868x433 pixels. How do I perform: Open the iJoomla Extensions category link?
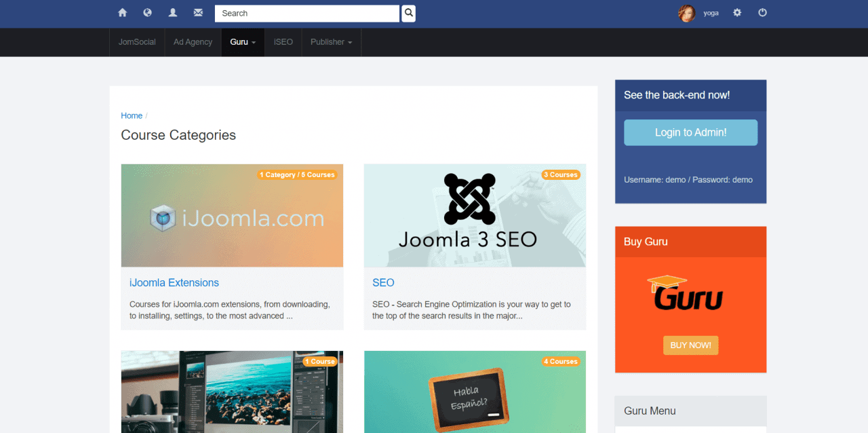[174, 282]
